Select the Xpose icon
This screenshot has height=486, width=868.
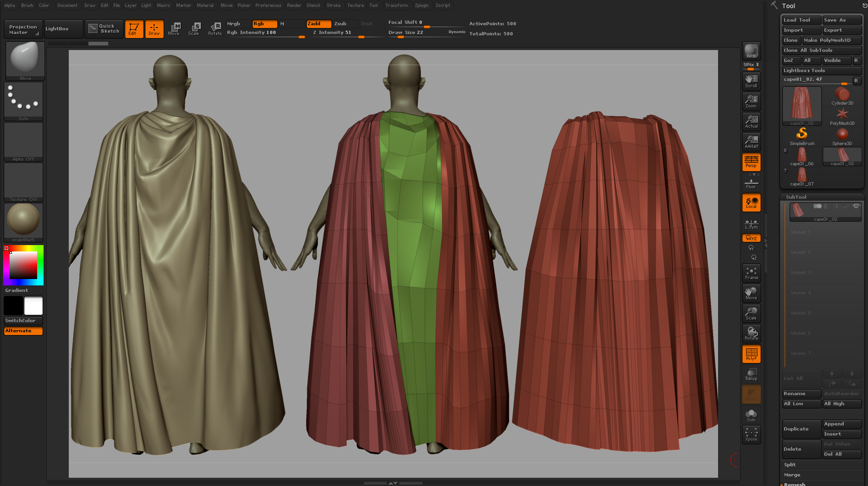751,435
